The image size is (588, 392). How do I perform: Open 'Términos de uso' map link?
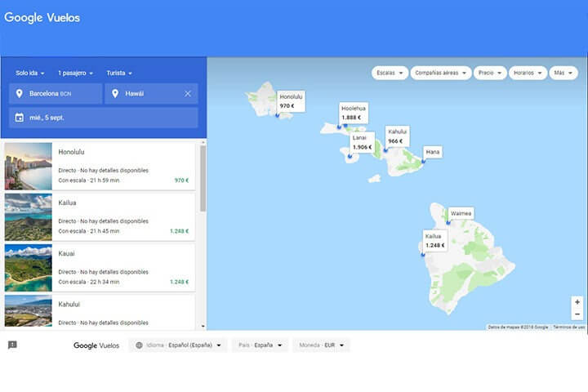pyautogui.click(x=569, y=327)
